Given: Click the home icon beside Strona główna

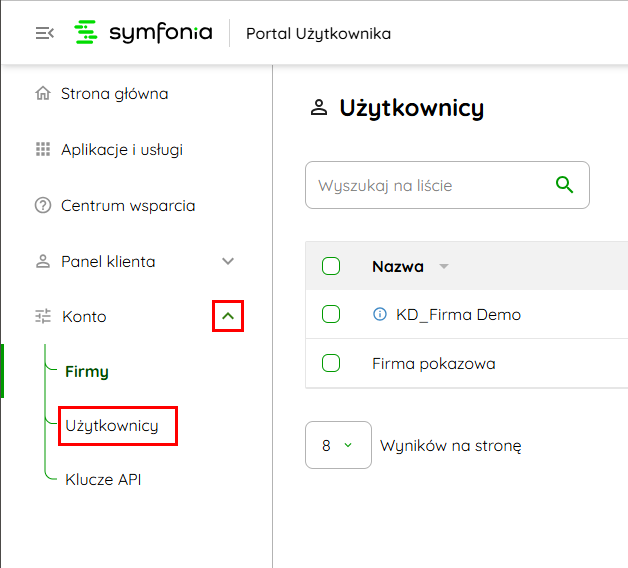Looking at the screenshot, I should [43, 93].
